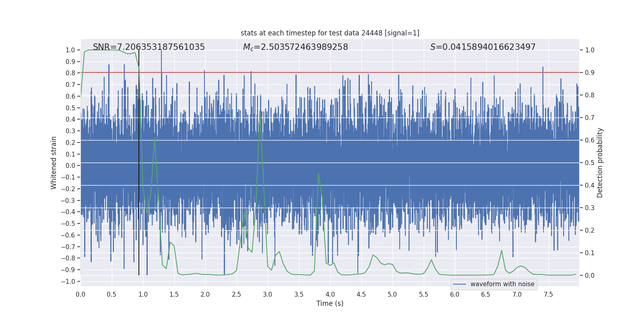Select the 0.7 tick on the Detection probability axis
This screenshot has width=644, height=322.
coord(590,118)
